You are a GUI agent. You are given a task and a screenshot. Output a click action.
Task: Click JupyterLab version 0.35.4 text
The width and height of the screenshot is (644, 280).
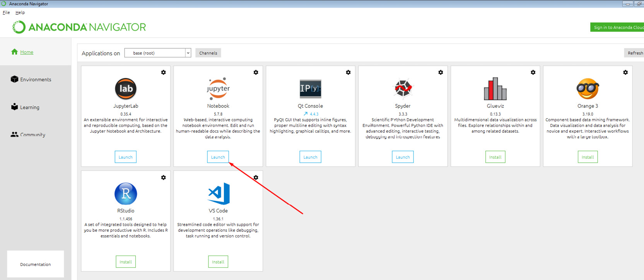[126, 114]
